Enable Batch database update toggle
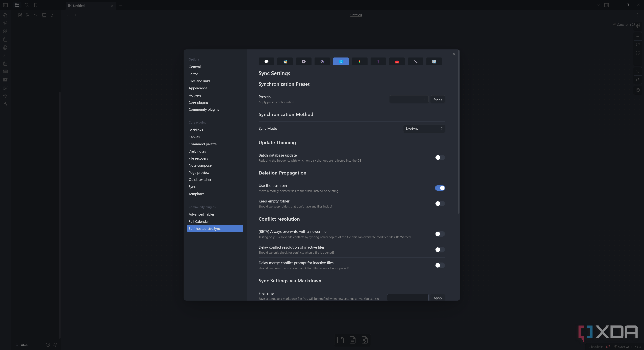The width and height of the screenshot is (644, 350). point(440,157)
